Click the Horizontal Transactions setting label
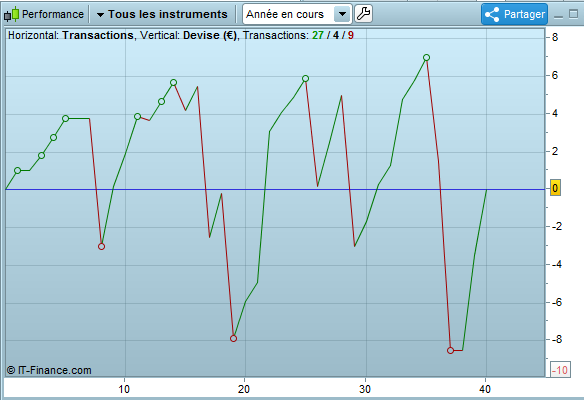This screenshot has width=584, height=400. click(71, 35)
